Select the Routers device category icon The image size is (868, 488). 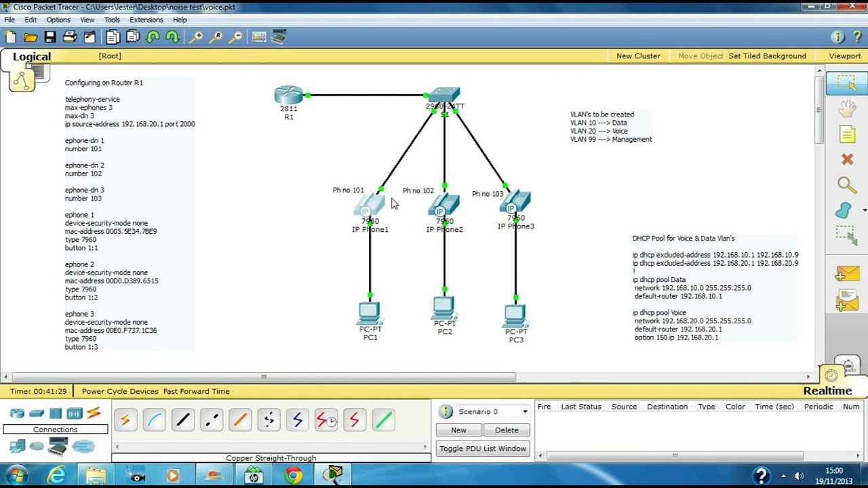(x=17, y=413)
